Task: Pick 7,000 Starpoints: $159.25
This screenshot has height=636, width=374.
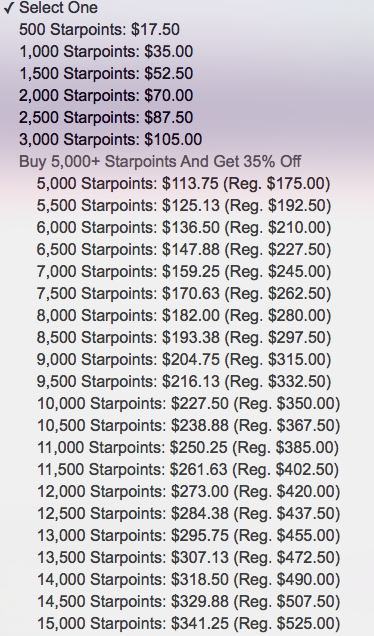Action: 187,271
